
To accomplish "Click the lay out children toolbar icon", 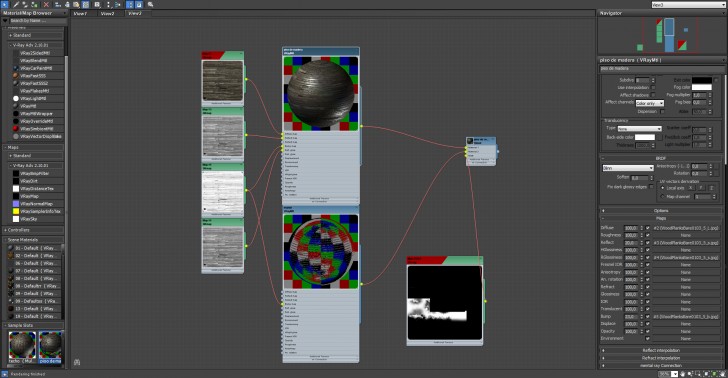I will (117, 4).
